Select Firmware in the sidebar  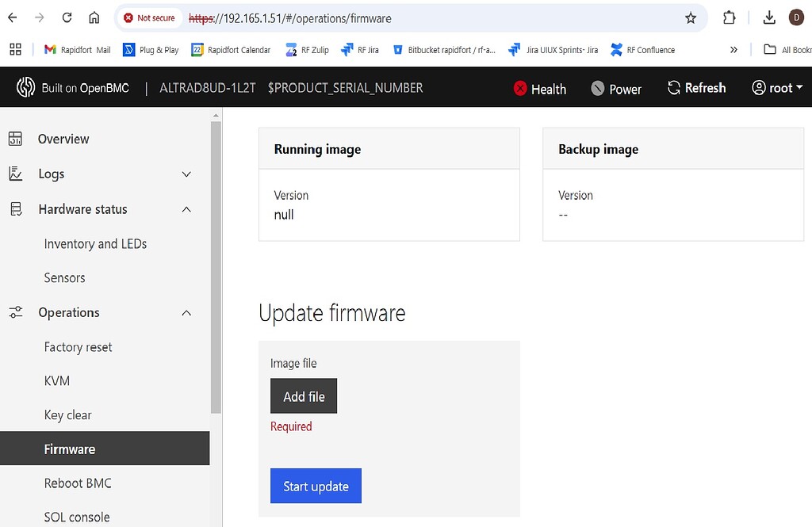tap(70, 449)
